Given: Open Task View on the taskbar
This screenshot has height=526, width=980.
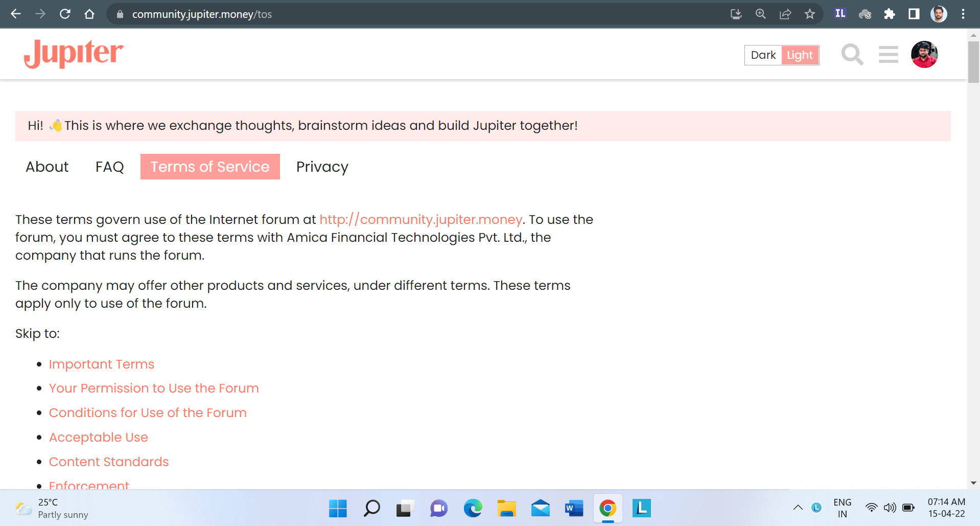Looking at the screenshot, I should coord(405,508).
